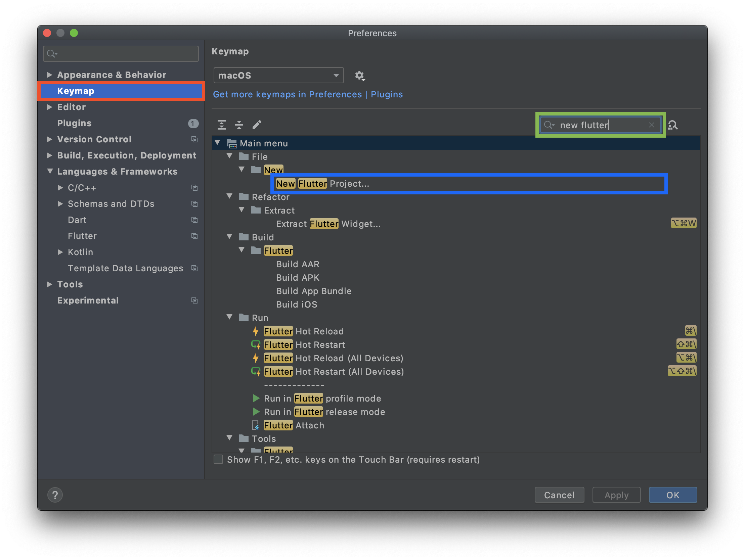The image size is (745, 560).
Task: Click the Cancel button
Action: click(559, 495)
